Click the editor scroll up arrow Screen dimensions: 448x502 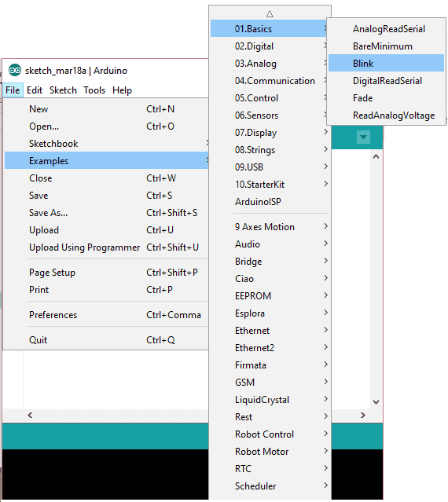point(376,156)
